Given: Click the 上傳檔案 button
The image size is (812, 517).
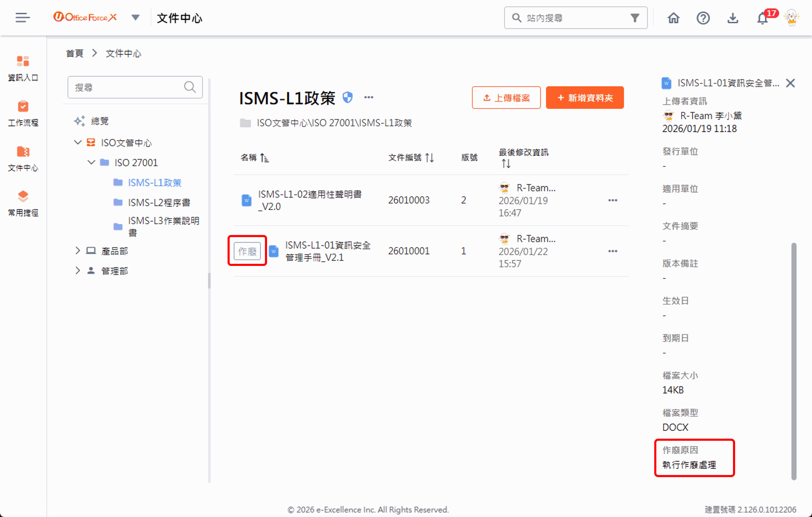Looking at the screenshot, I should pos(506,98).
